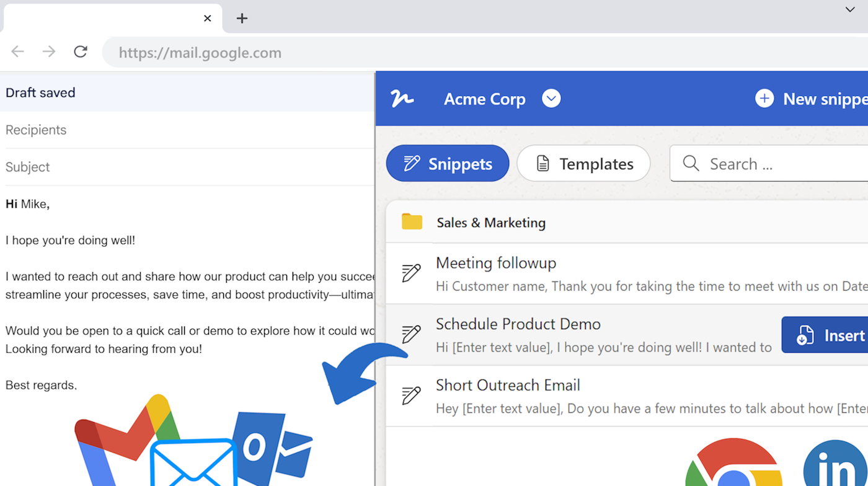Viewport: 868px width, 486px height.
Task: Open a new browser tab
Action: click(x=242, y=19)
